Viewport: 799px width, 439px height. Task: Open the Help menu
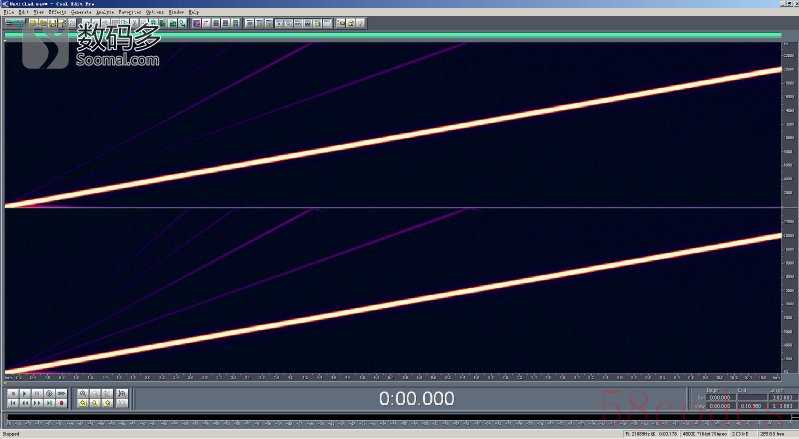pos(194,11)
